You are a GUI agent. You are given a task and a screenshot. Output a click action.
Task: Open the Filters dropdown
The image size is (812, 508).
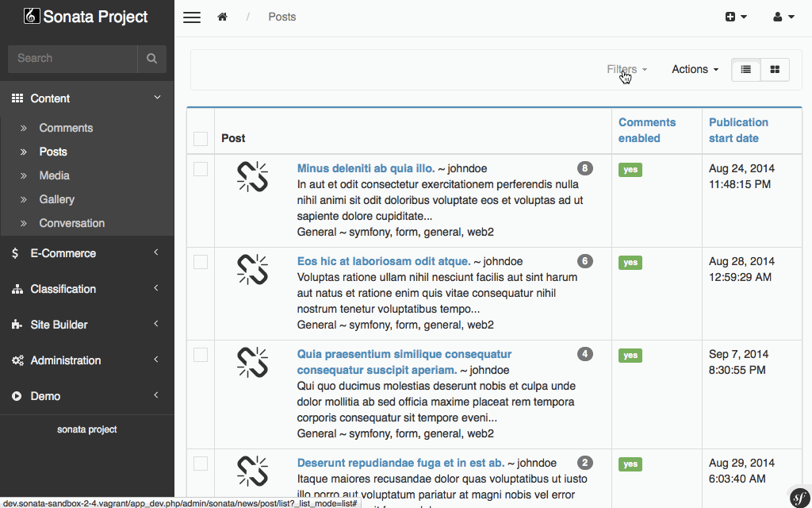coord(626,70)
